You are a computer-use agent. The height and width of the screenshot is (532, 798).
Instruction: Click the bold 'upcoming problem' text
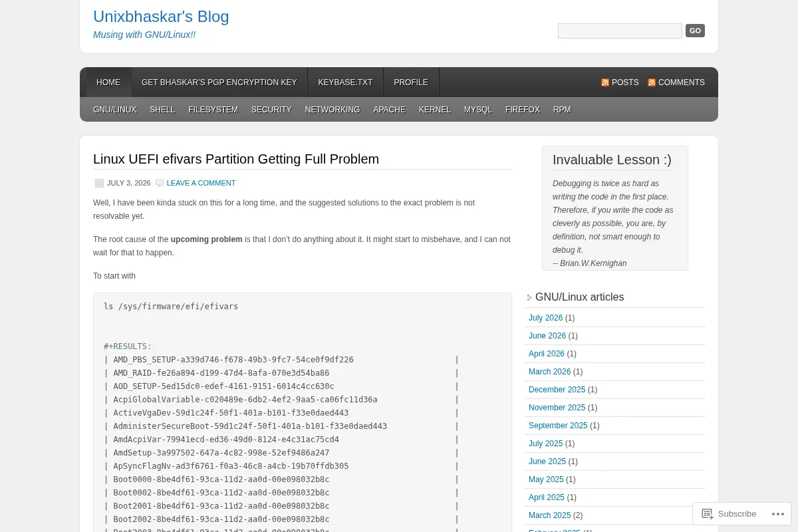pyautogui.click(x=206, y=239)
